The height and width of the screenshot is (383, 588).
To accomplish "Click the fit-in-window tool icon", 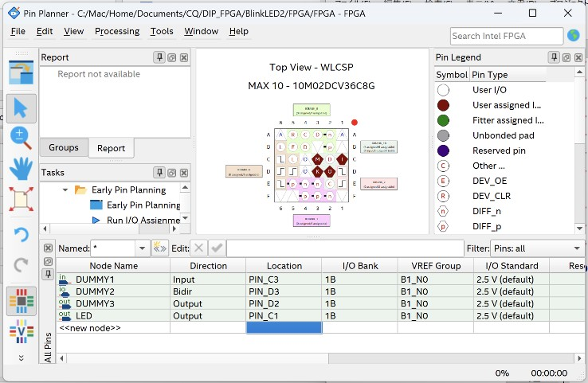I will point(21,199).
